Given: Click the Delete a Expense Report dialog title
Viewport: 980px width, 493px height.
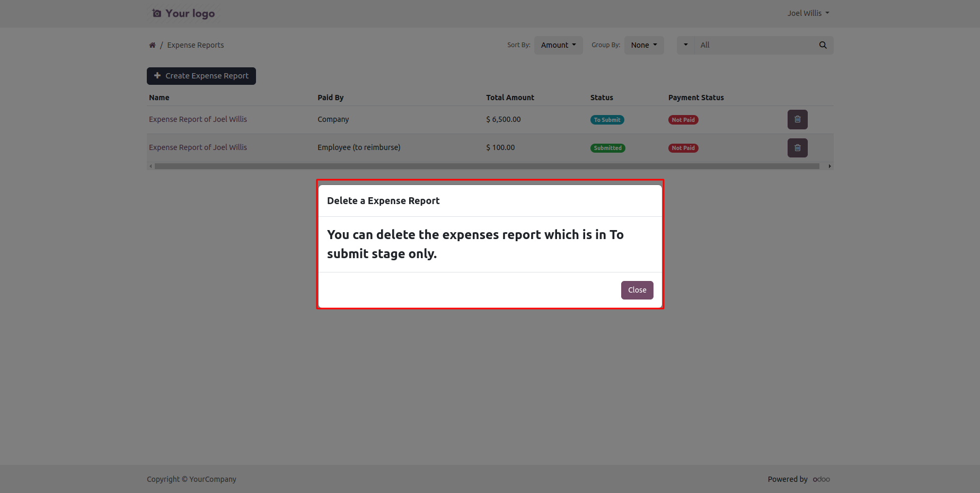Looking at the screenshot, I should [x=383, y=201].
